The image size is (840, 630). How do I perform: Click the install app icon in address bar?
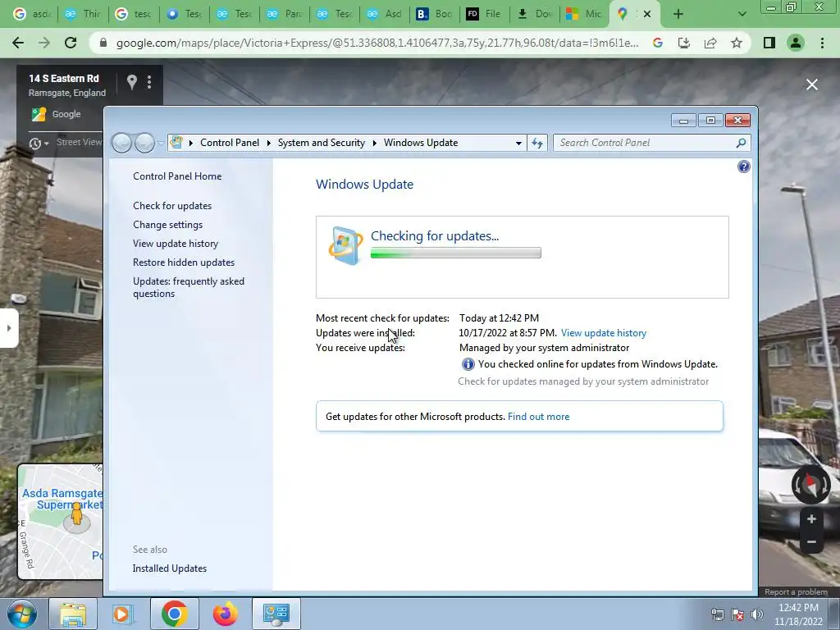pos(684,43)
